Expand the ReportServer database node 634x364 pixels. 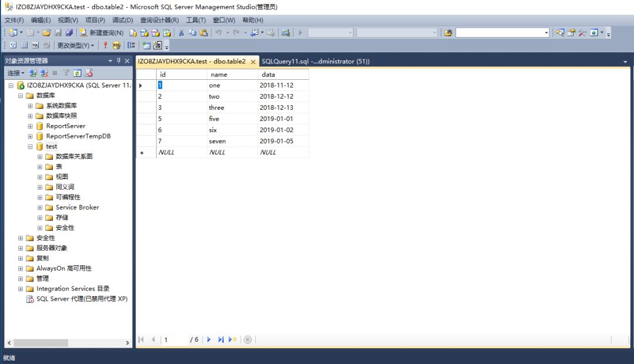coord(30,126)
